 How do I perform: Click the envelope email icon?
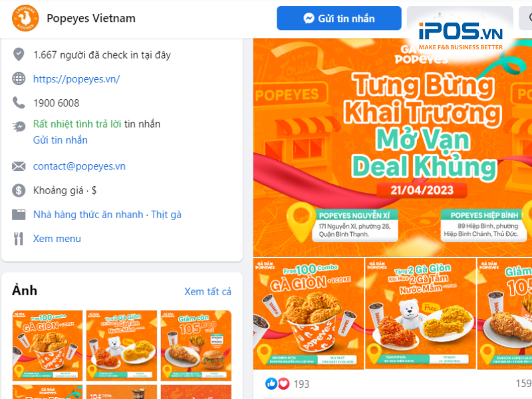coord(19,166)
